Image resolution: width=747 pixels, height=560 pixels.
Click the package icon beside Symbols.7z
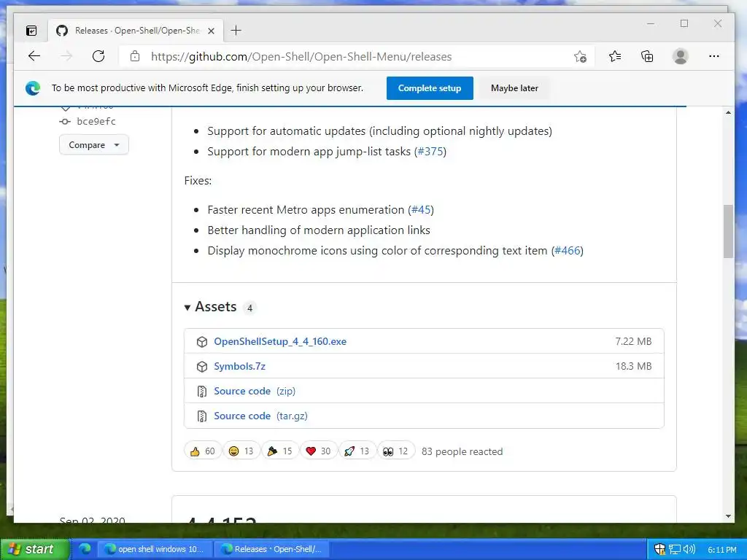click(x=202, y=367)
